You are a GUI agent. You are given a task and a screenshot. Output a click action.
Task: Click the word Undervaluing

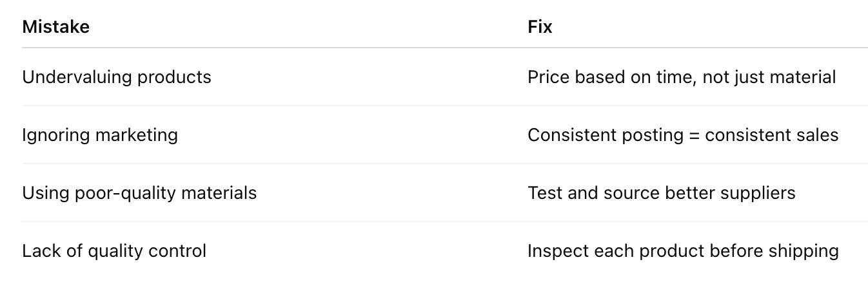click(68, 77)
